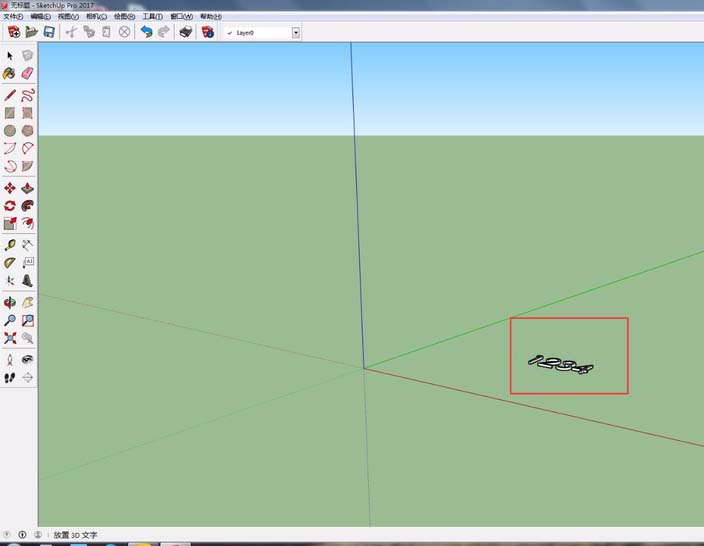The width and height of the screenshot is (704, 546).
Task: Select the Arc tool
Action: (x=10, y=148)
